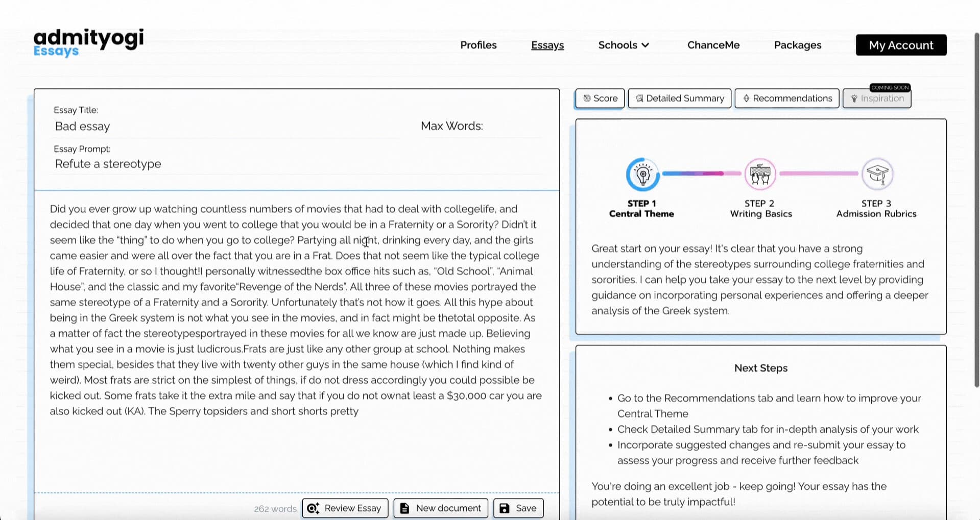The image size is (980, 520).
Task: Click the 'Go to the Recommendations tab' bullet
Action: tap(769, 406)
